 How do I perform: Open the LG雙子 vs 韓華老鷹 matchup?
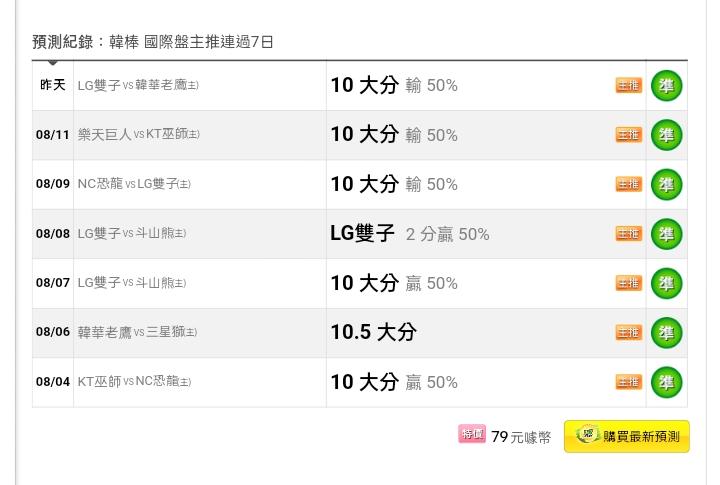tap(138, 85)
